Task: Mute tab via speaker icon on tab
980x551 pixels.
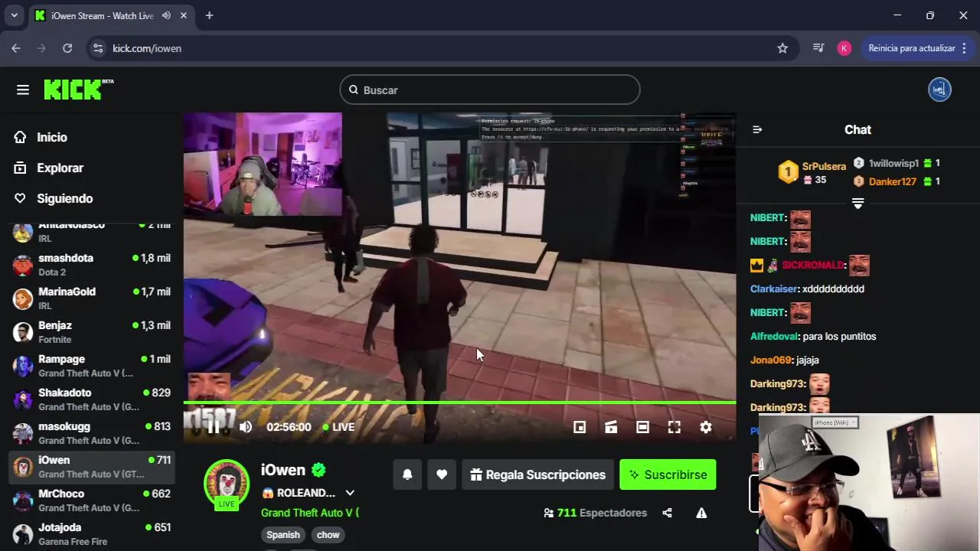Action: [x=166, y=15]
